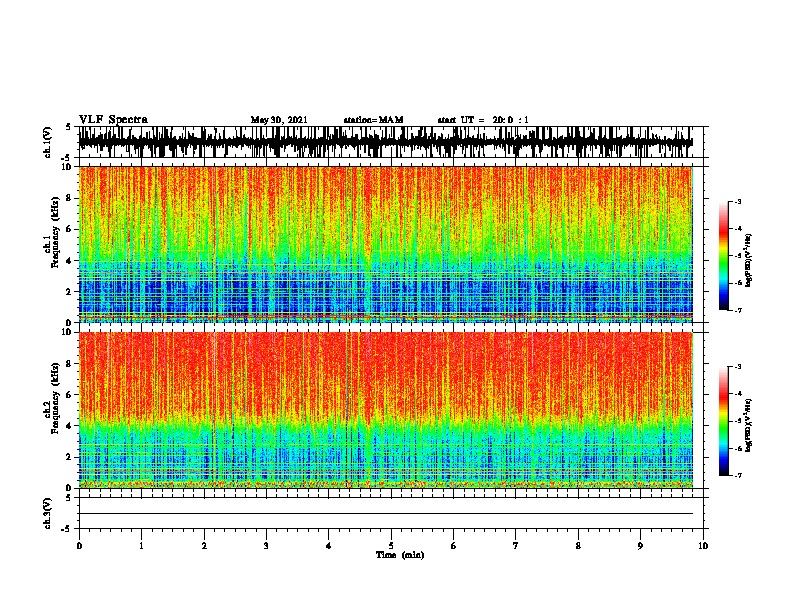The image size is (792, 612).
Task: Click time axis tick label 6
Action: 454,546
